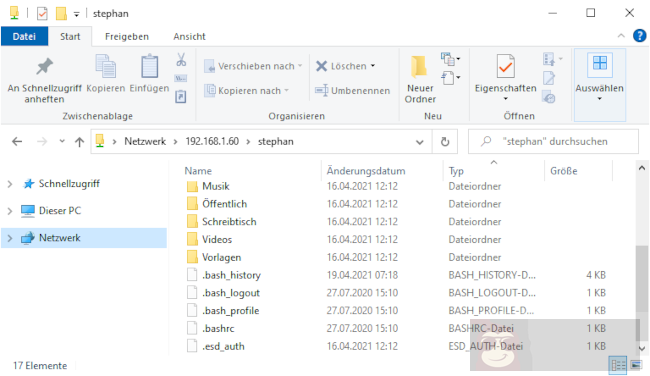Click Verschieben nach in the ribbon
650x376 pixels.
[253, 66]
